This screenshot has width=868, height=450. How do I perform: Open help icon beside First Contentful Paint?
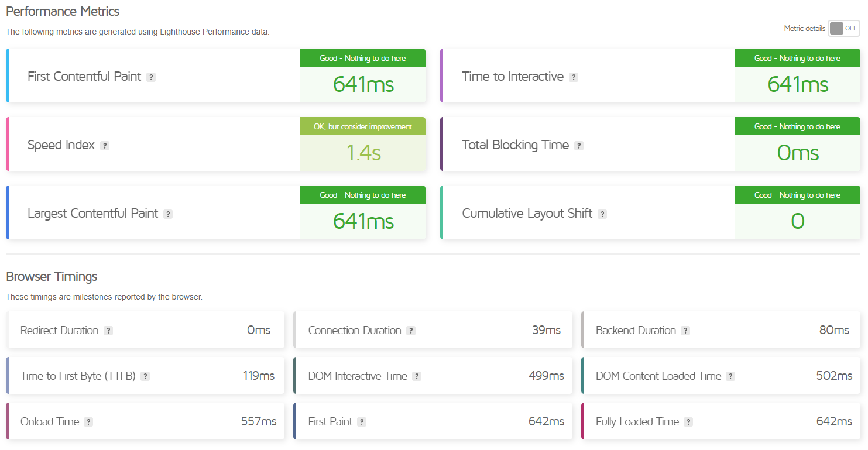coord(151,77)
